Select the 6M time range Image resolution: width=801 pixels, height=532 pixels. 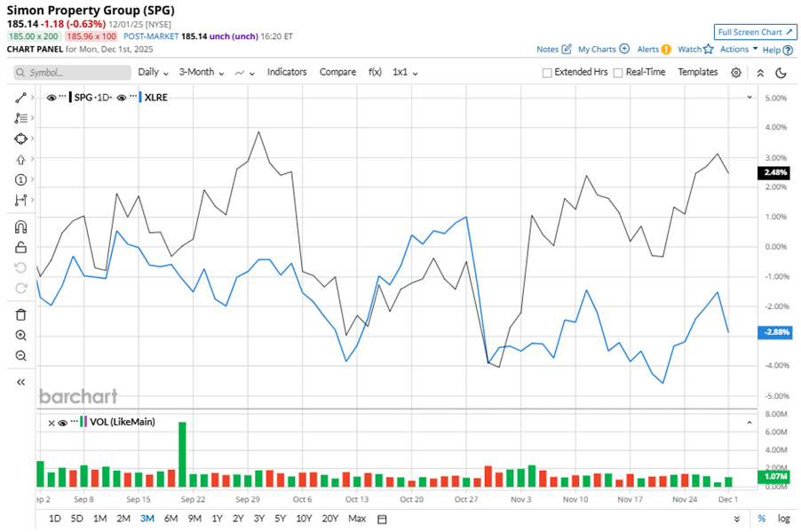point(171,519)
